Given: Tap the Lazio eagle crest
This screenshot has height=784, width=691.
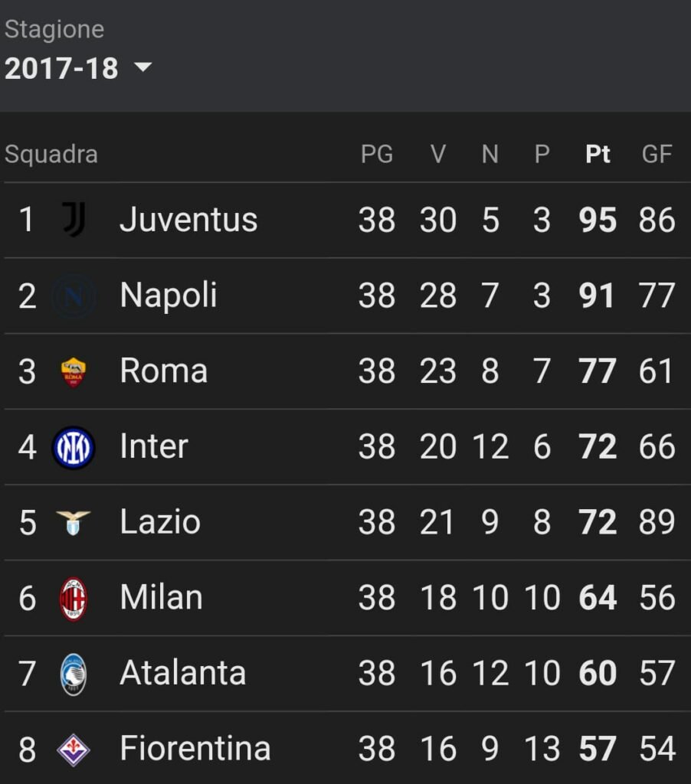Looking at the screenshot, I should [74, 522].
